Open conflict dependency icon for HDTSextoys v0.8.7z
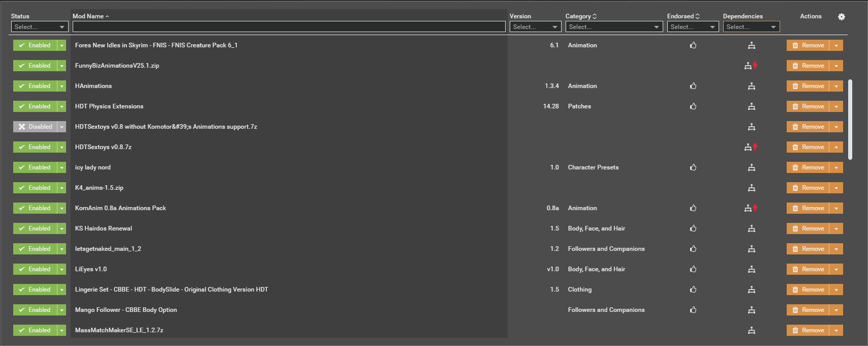Image resolution: width=868 pixels, height=346 pixels. pyautogui.click(x=751, y=147)
